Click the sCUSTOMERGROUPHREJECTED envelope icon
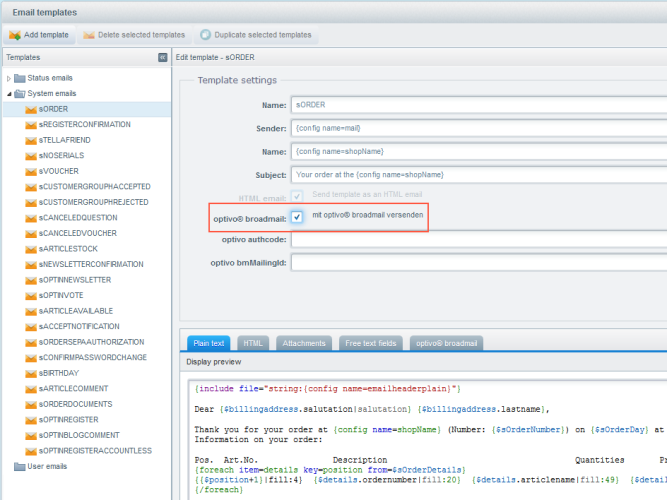This screenshot has height=500, width=667. click(x=31, y=203)
